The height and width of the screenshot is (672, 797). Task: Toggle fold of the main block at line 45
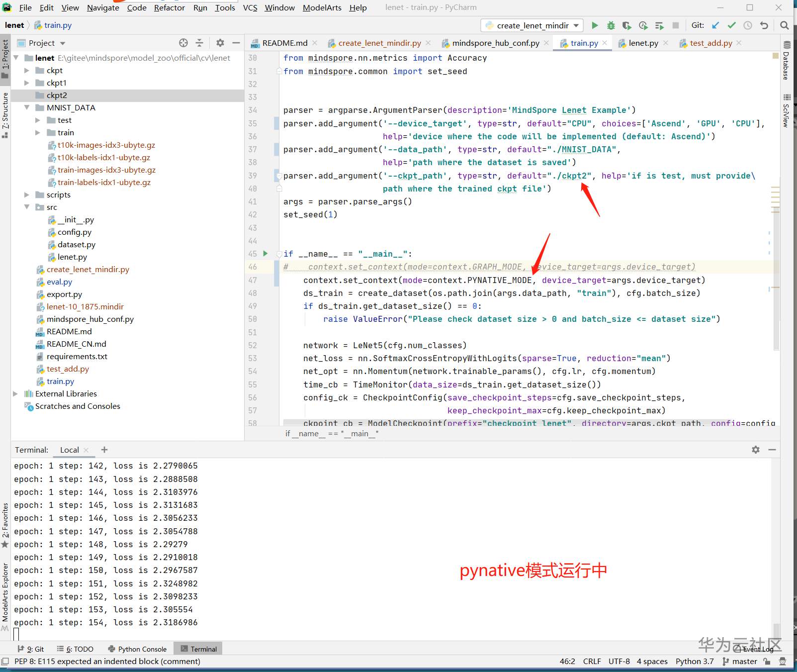pos(279,254)
